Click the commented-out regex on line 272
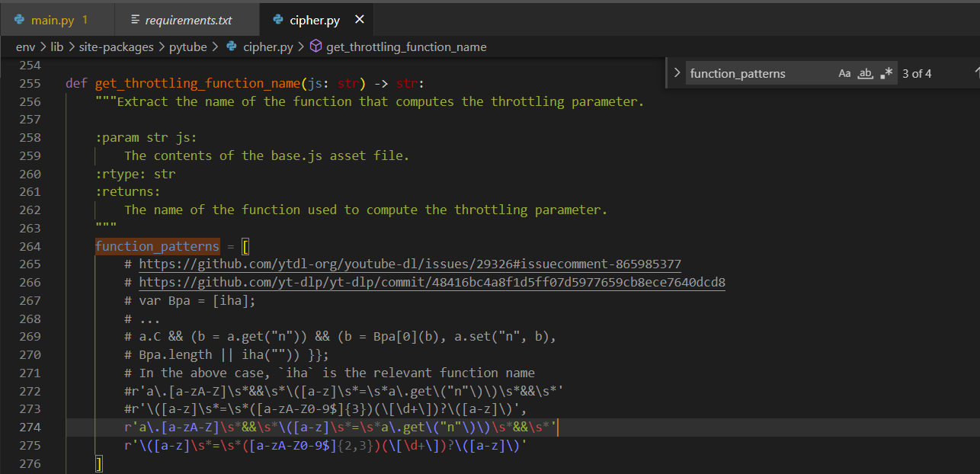The image size is (980, 474). click(x=344, y=391)
